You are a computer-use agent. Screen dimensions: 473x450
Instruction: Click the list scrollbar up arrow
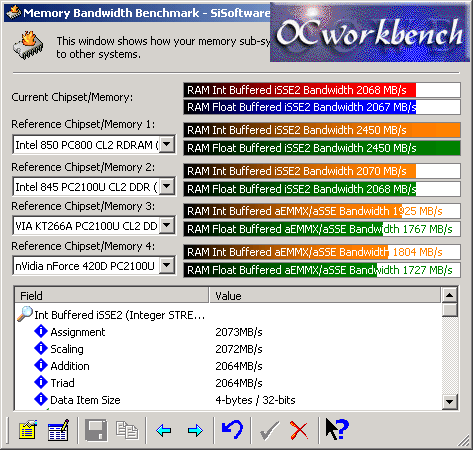click(x=449, y=295)
